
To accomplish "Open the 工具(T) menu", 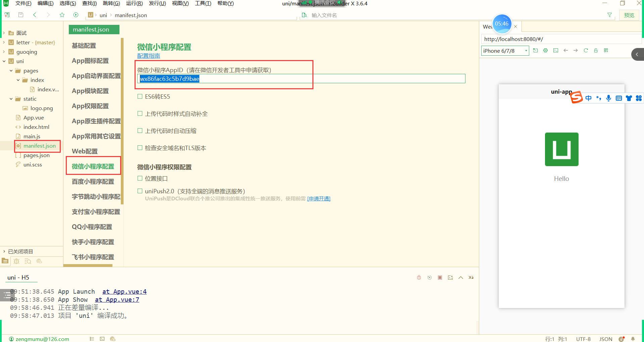I will (203, 3).
